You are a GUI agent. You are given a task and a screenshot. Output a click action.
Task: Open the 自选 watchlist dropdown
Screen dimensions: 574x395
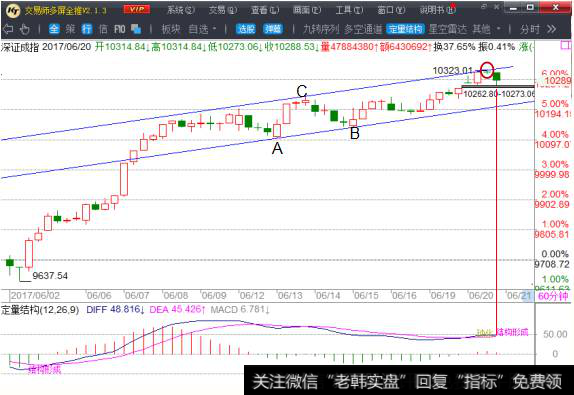[202, 29]
